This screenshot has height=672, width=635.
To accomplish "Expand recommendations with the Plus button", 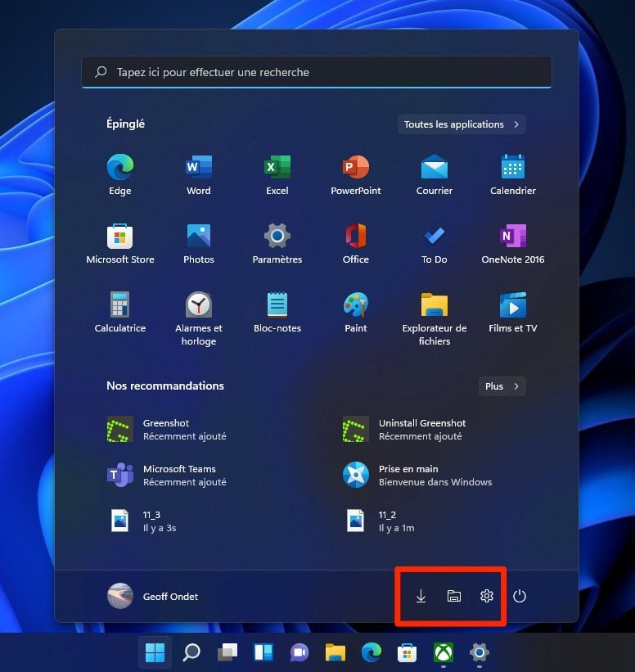I will (502, 386).
